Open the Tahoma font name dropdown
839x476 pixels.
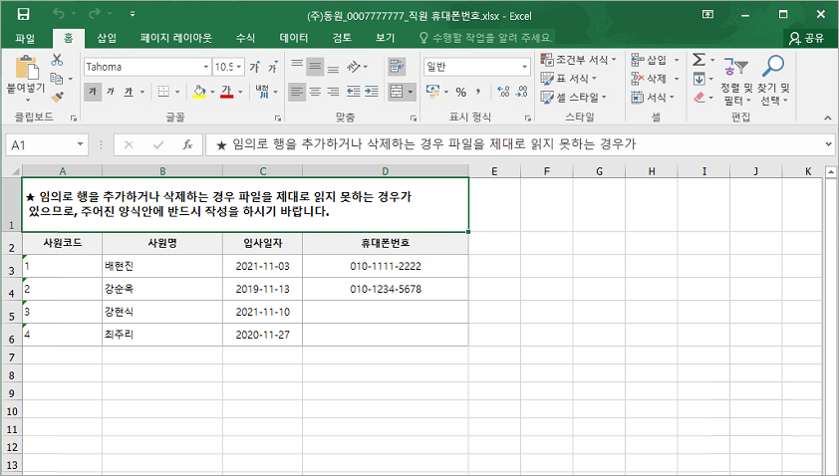click(205, 67)
